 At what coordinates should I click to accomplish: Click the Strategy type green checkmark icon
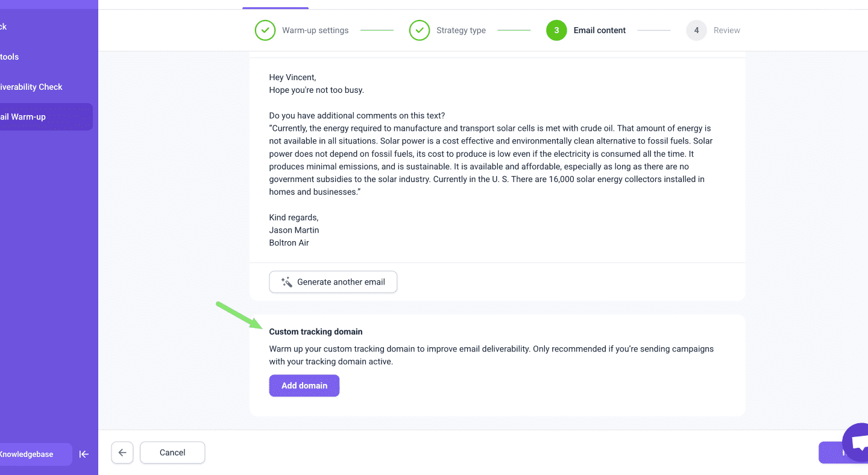click(x=420, y=30)
